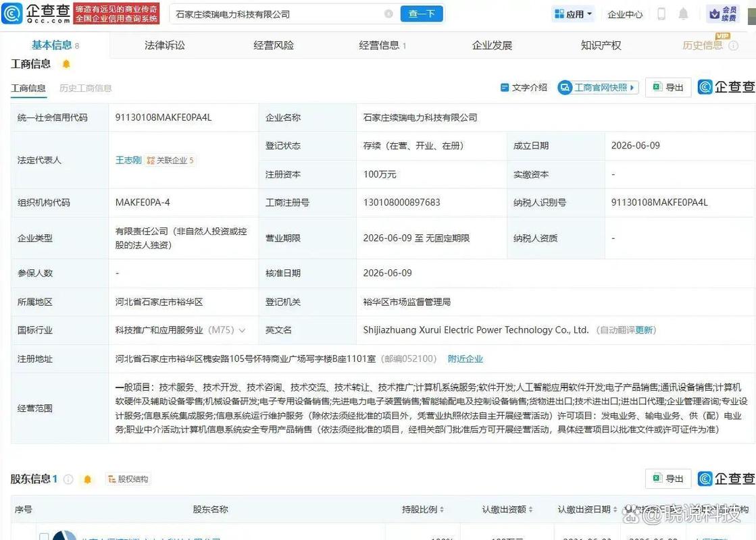Switch to the 法律诉讼 tab
The height and width of the screenshot is (540, 756).
(x=164, y=45)
